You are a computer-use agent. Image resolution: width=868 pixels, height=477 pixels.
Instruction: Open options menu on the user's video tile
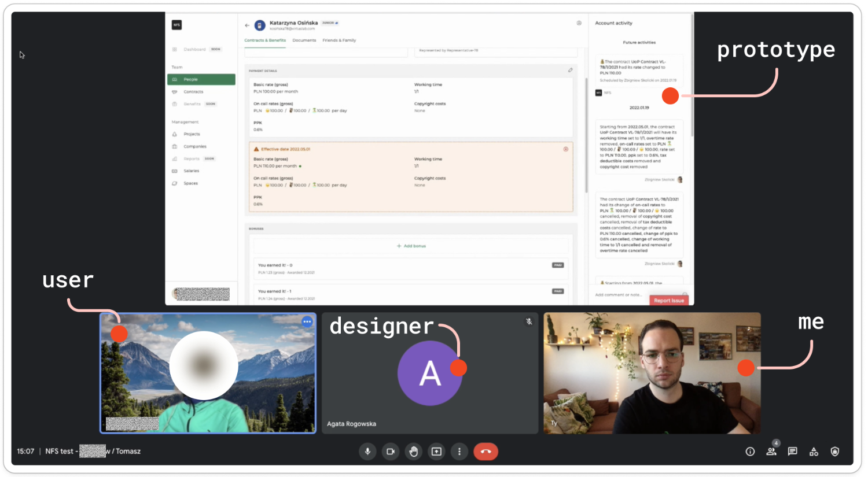(307, 322)
